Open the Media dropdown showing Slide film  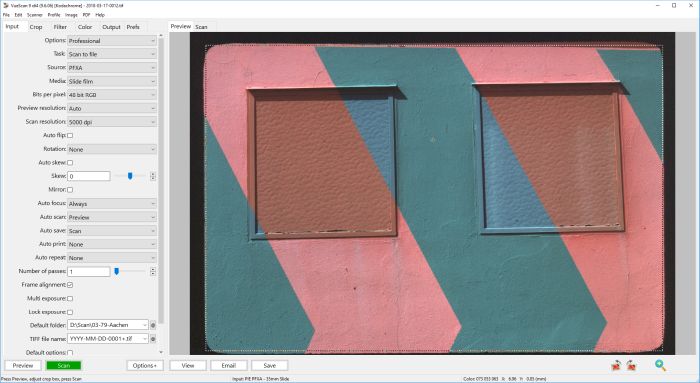click(x=112, y=81)
